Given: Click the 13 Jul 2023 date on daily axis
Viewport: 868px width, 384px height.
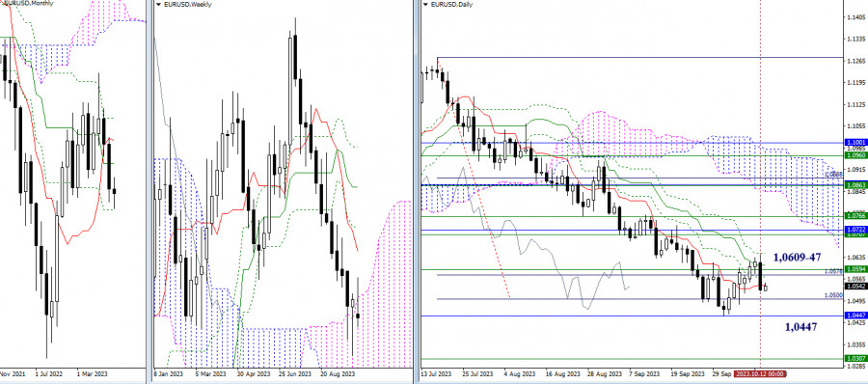Looking at the screenshot, I should [437, 374].
